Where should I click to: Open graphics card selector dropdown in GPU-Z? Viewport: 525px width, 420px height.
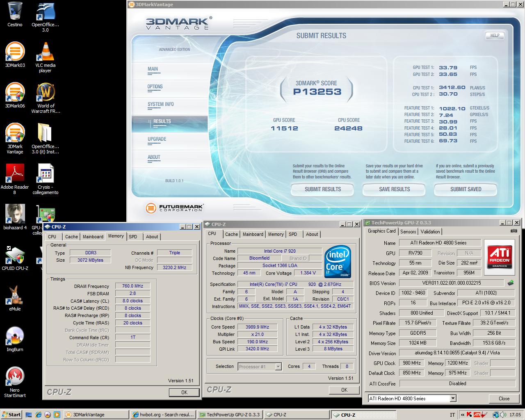pos(453,398)
